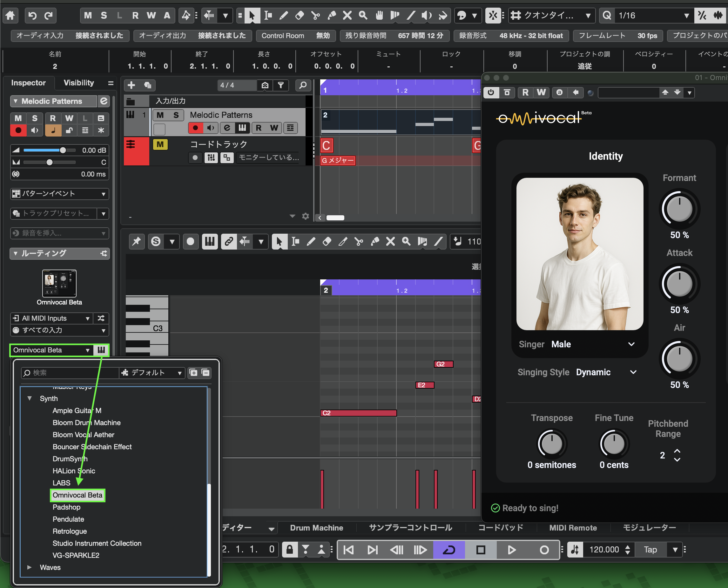Select the Draw pencil tool in key editor

(x=311, y=242)
